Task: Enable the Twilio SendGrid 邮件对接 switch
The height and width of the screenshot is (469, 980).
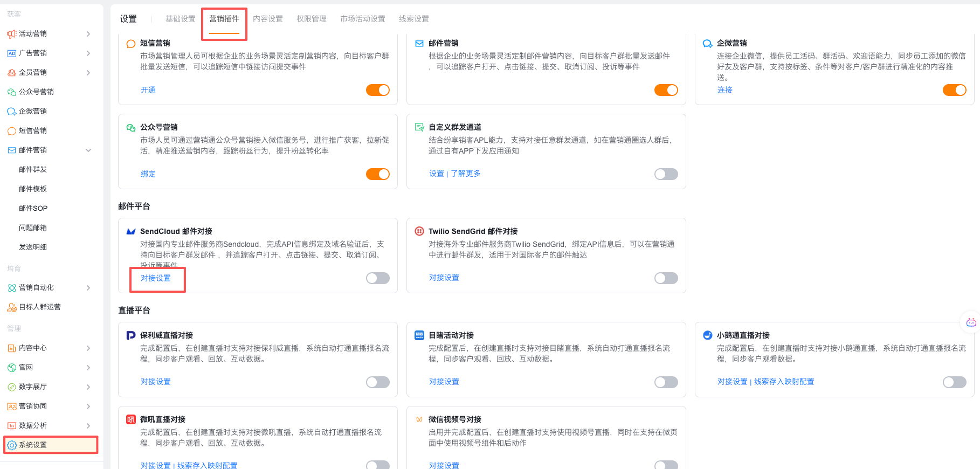Action: (x=666, y=278)
